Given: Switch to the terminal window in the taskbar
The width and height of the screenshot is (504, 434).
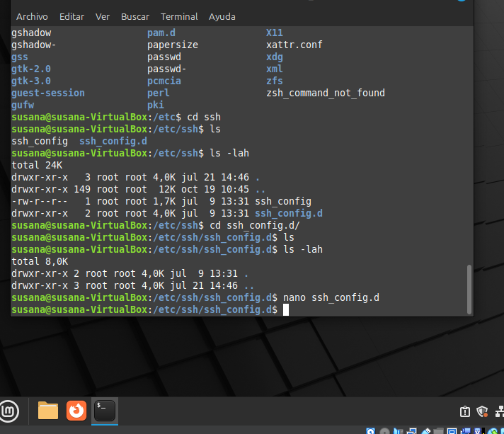Looking at the screenshot, I should [x=105, y=411].
